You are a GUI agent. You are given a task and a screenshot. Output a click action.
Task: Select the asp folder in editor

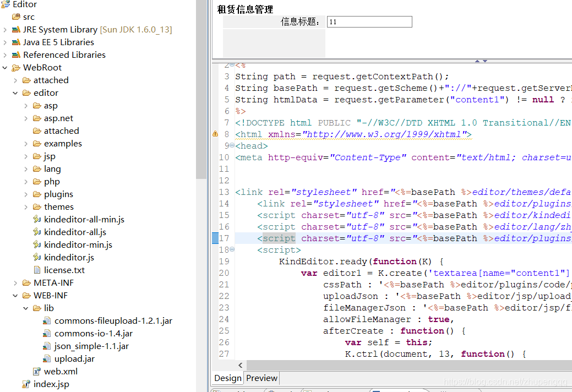[x=51, y=106]
